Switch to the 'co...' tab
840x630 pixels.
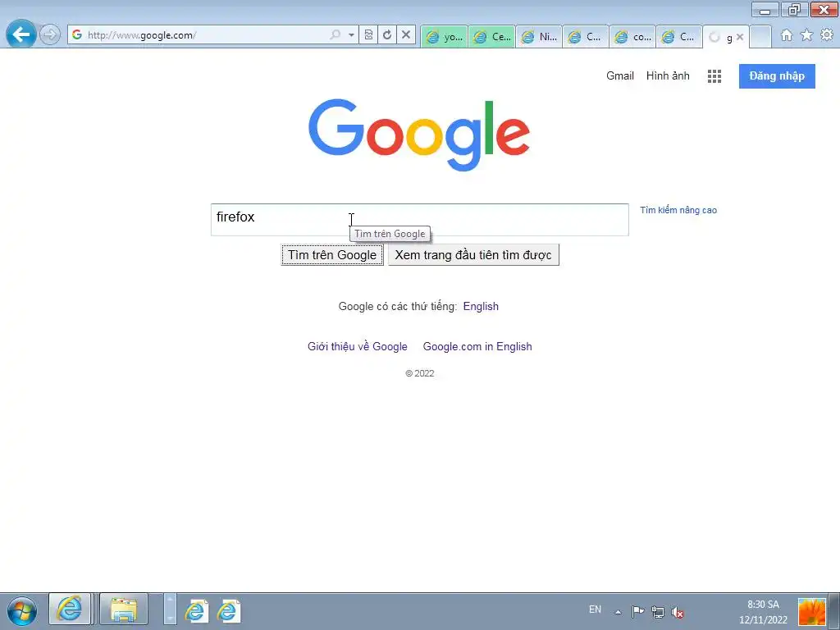632,36
